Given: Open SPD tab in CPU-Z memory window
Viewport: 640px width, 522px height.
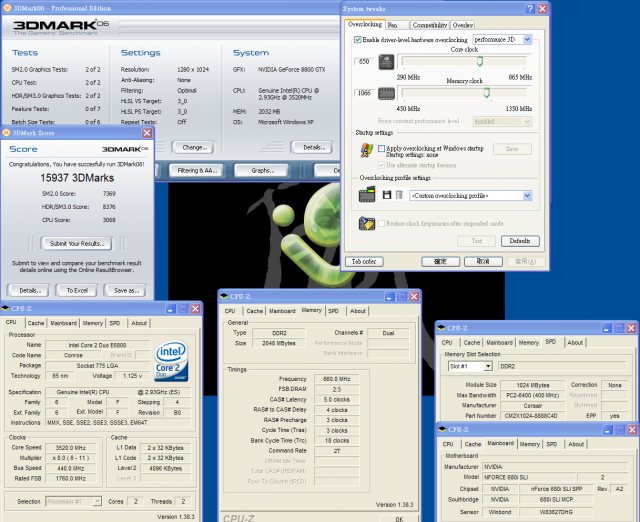Looking at the screenshot, I should [x=333, y=311].
